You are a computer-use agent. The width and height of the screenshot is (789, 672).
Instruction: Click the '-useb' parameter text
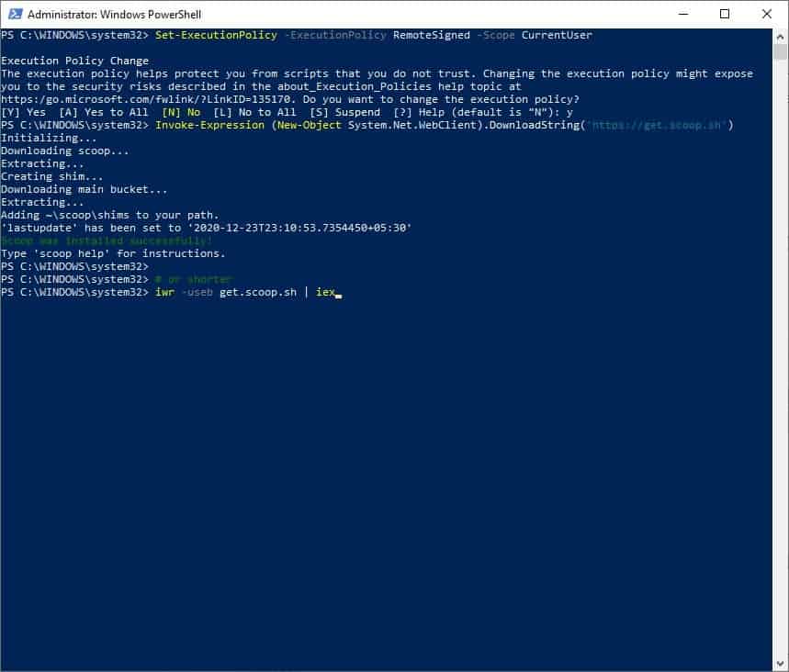197,292
